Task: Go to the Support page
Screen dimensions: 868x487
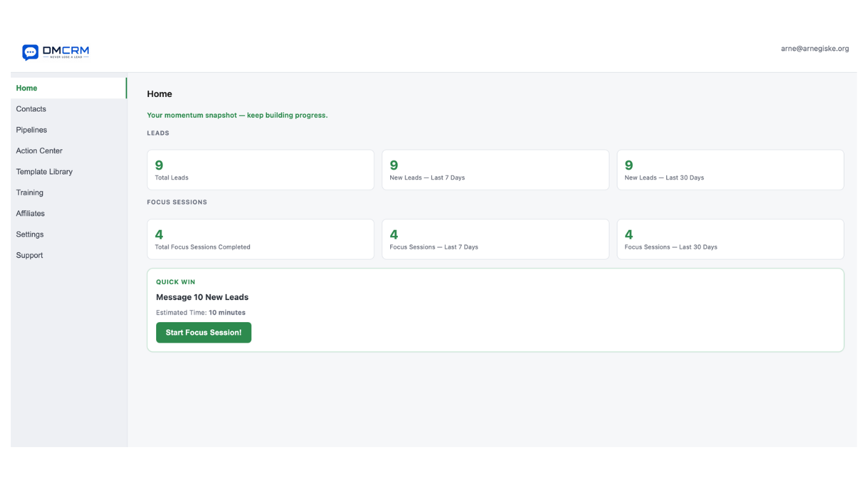Action: [x=69, y=256]
